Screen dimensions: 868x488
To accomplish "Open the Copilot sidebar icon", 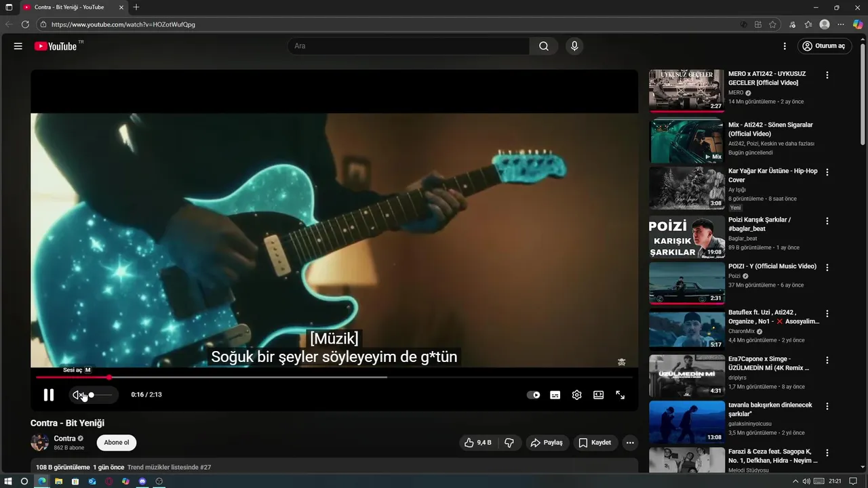I will click(x=858, y=24).
